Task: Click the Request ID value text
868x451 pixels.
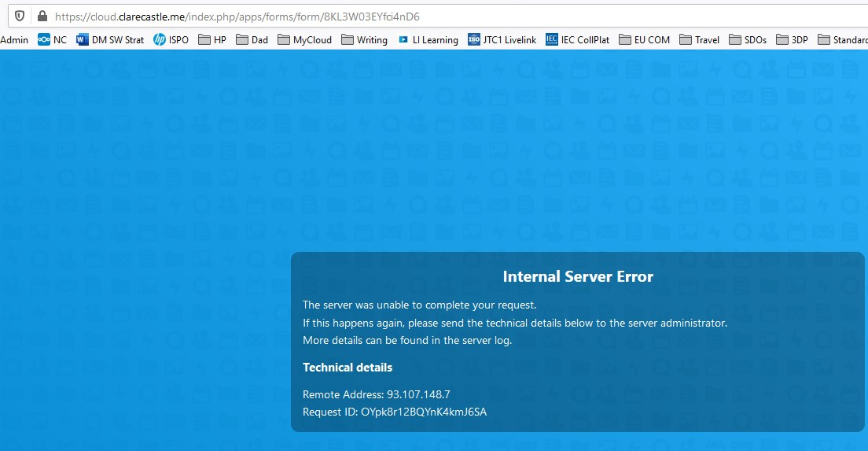Action: 424,412
